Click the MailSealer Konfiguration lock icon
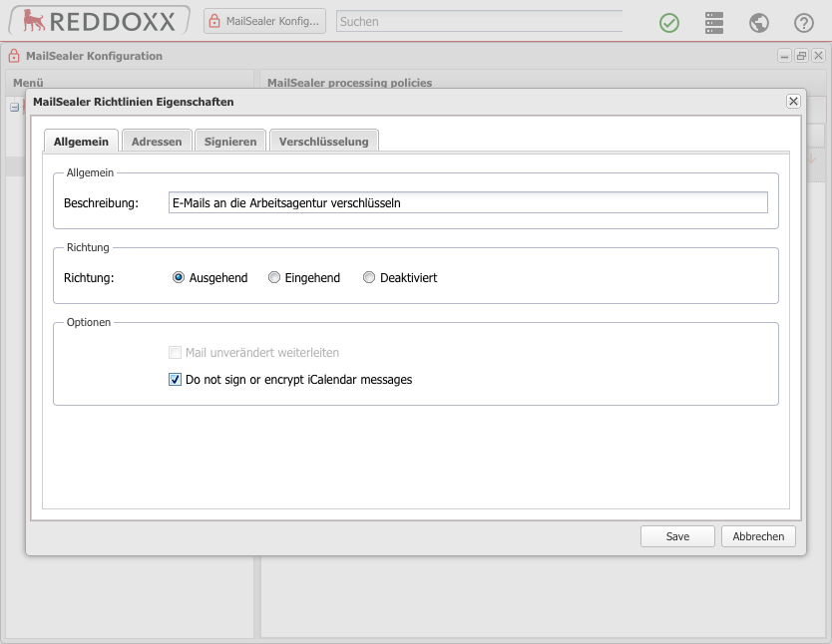Viewport: 832px width, 644px height. [x=14, y=56]
